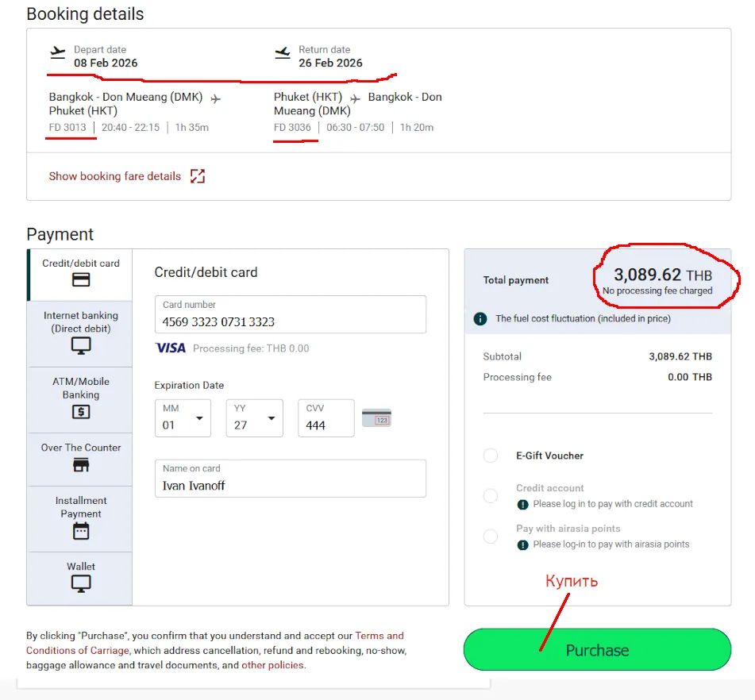The image size is (755, 700).
Task: Select the E-Gift Voucher radio button
Action: pos(491,456)
